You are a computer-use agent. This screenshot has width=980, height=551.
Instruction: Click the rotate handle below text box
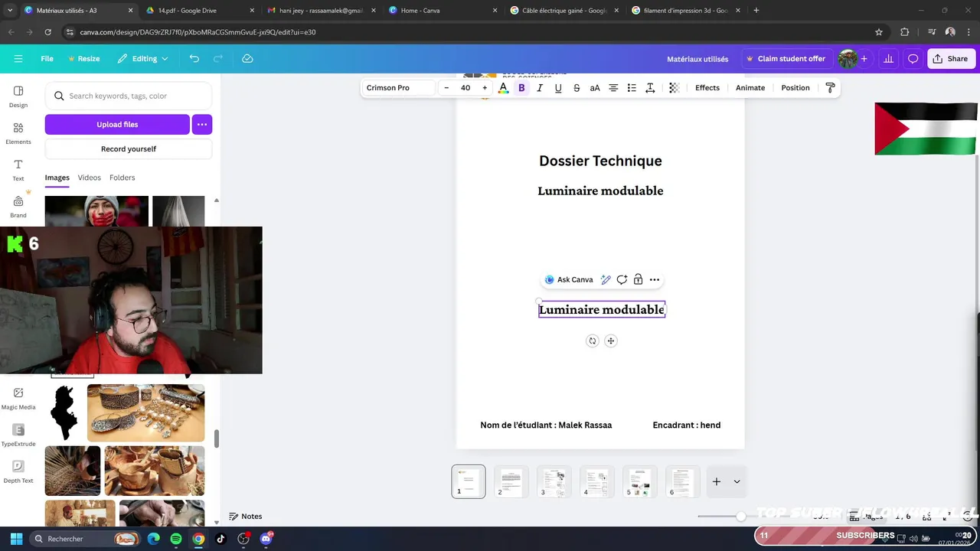click(592, 341)
